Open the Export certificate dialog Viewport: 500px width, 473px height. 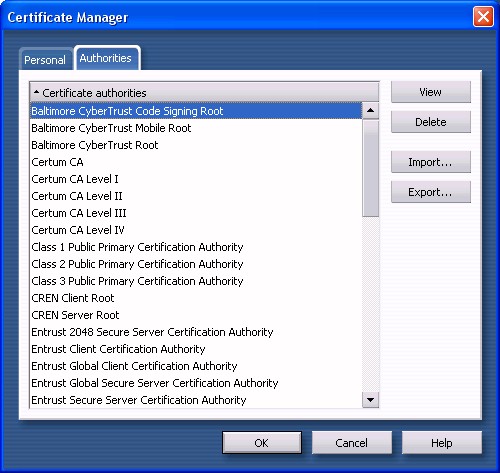coord(431,192)
